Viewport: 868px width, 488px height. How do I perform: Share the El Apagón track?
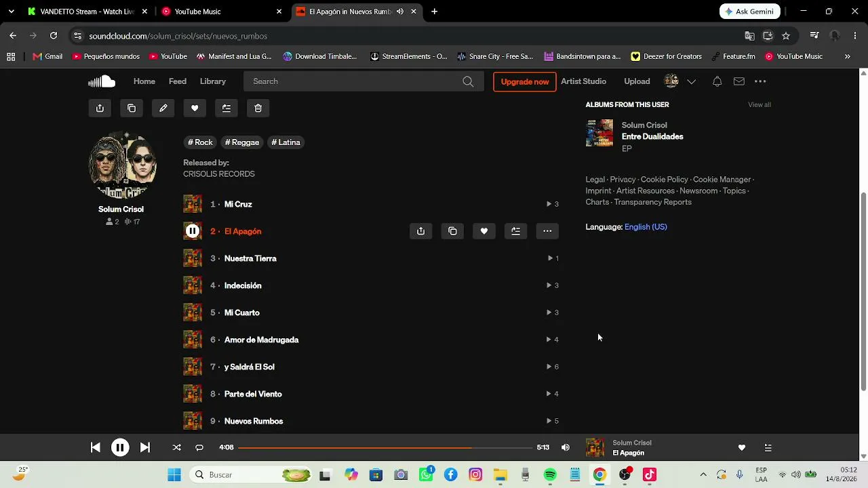click(421, 231)
